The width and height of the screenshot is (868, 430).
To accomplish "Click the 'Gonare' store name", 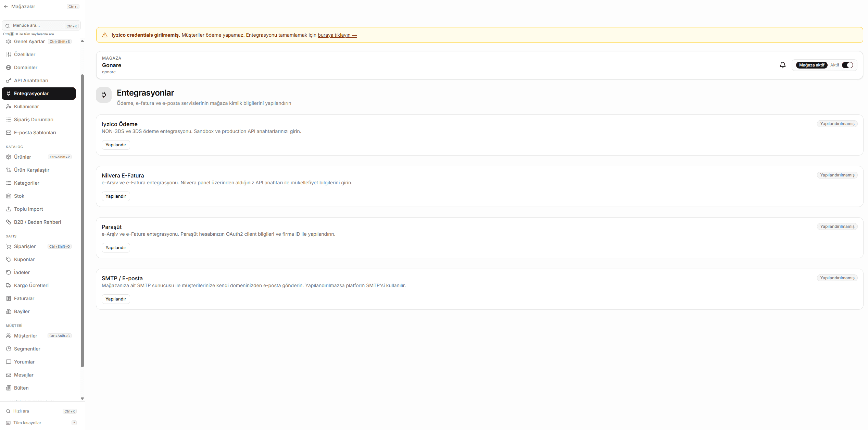I will tap(112, 65).
